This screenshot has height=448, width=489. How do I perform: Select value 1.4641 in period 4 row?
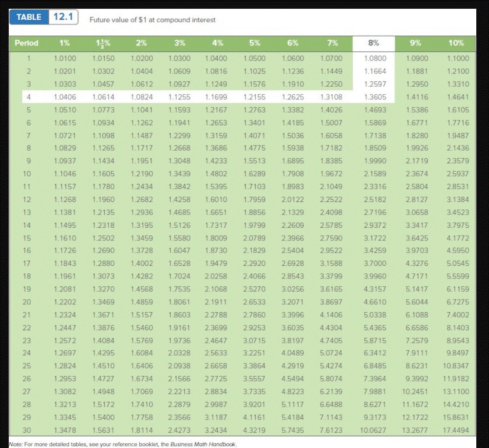pyautogui.click(x=458, y=97)
